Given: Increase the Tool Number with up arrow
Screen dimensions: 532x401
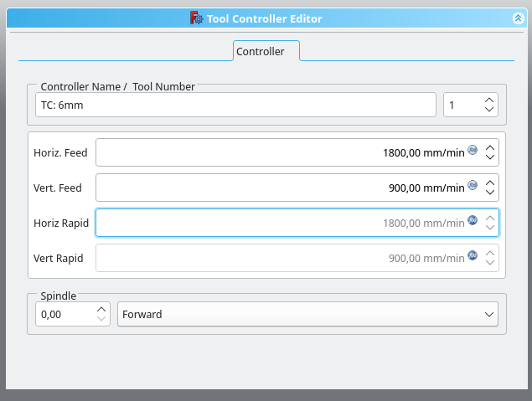Looking at the screenshot, I should point(489,100).
